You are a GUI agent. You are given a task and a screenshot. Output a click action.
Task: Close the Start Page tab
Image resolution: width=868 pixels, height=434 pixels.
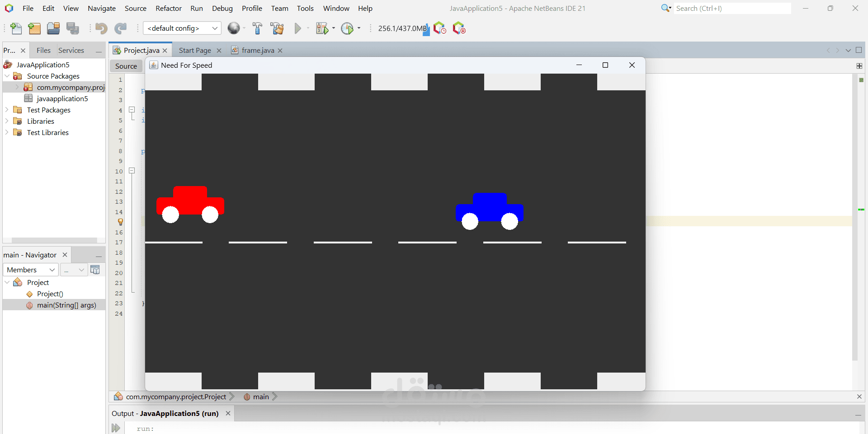click(219, 51)
